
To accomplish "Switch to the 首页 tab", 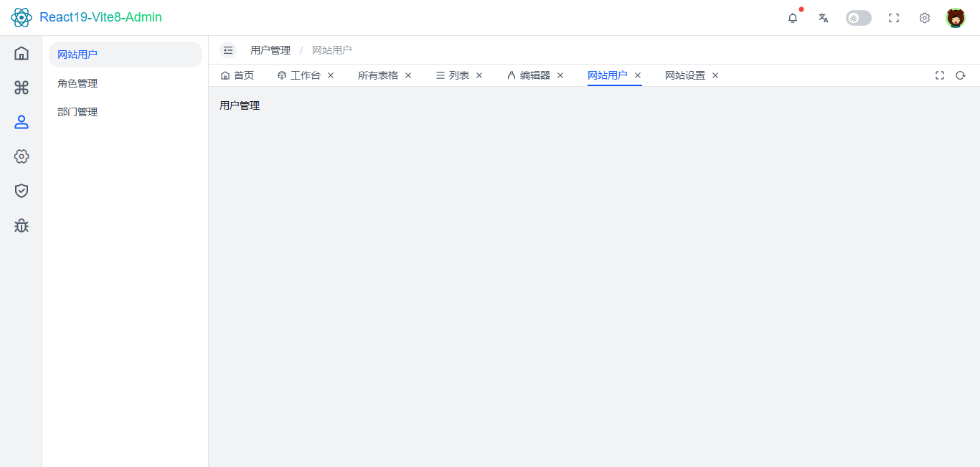I will coord(237,75).
